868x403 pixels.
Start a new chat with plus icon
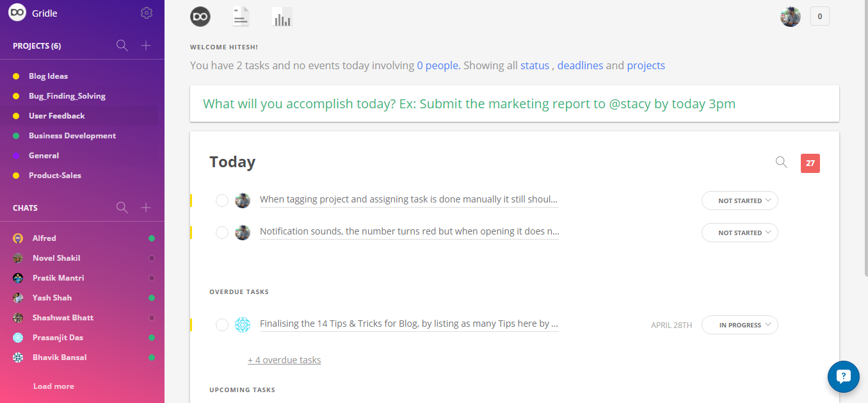pyautogui.click(x=146, y=208)
